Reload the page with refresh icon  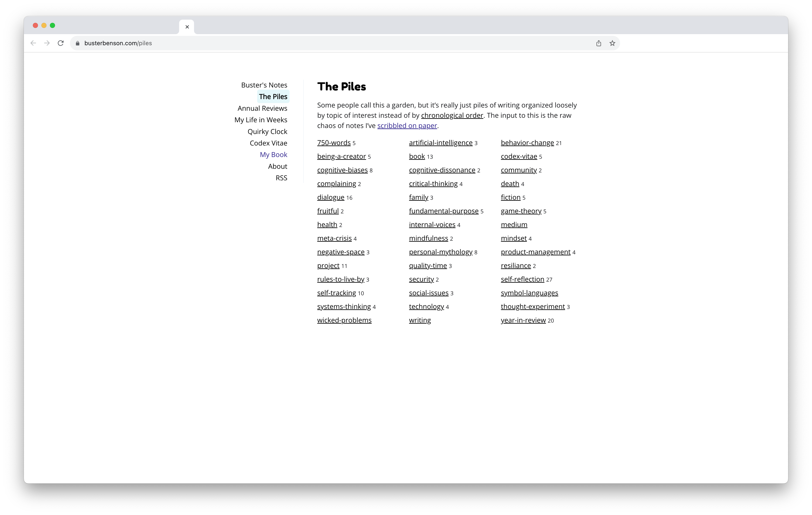[61, 43]
